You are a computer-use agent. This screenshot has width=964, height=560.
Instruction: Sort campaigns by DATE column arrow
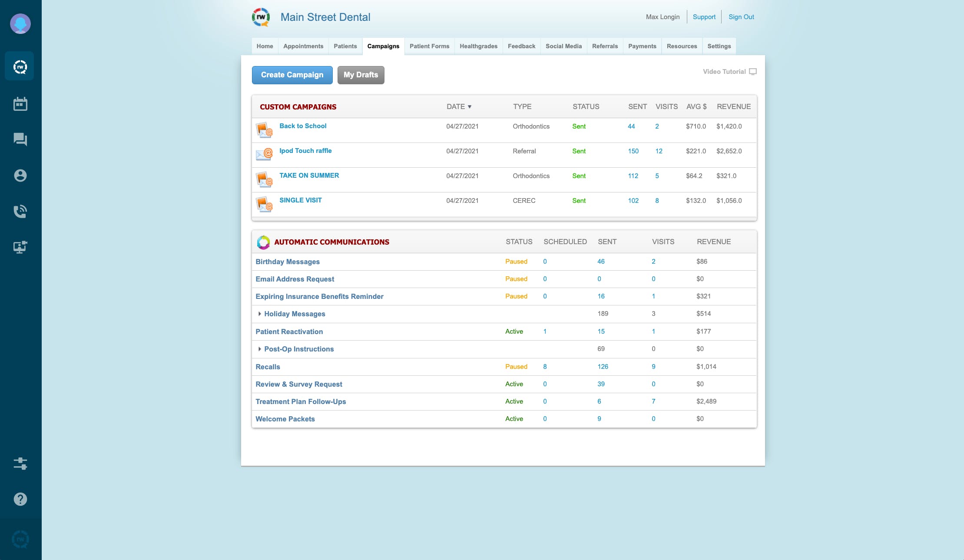(470, 107)
